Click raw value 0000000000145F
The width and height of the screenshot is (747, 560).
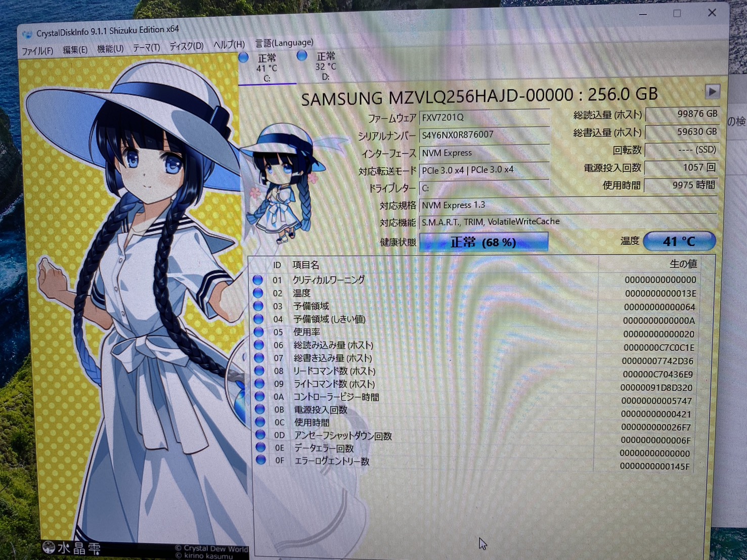pyautogui.click(x=655, y=466)
